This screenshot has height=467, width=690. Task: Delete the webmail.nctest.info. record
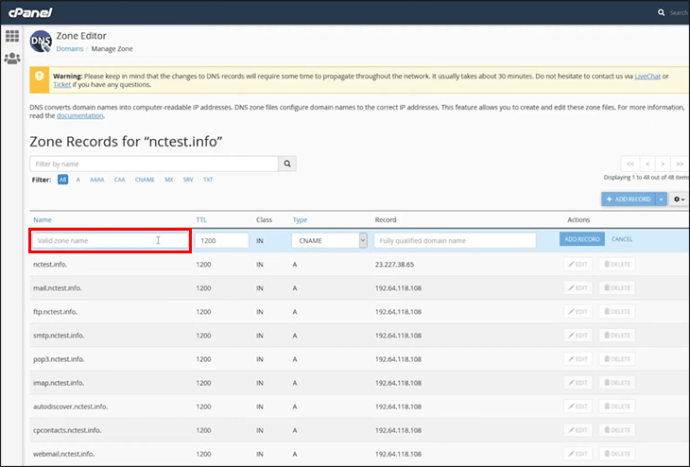tap(617, 454)
